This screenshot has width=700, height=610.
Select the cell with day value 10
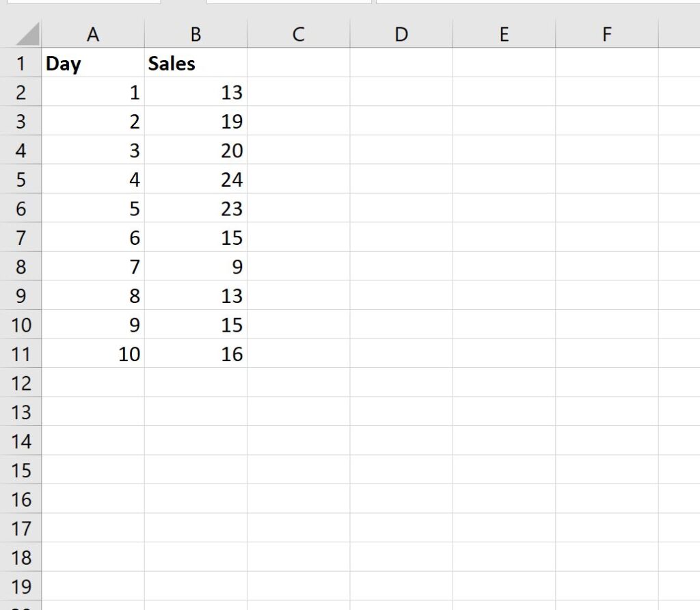click(x=93, y=354)
